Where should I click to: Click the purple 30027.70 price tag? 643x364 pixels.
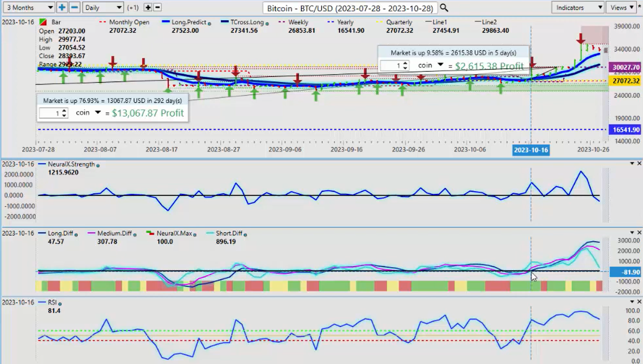(x=626, y=67)
